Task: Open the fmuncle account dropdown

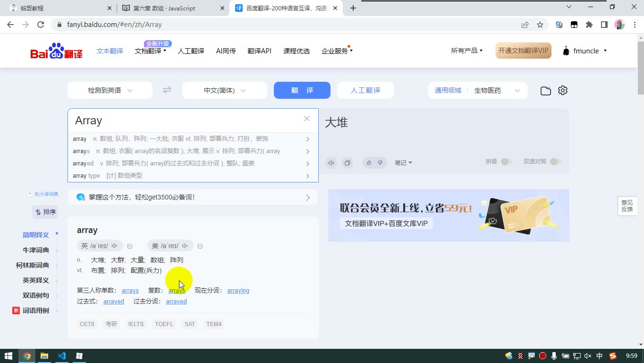Action: 585,51
